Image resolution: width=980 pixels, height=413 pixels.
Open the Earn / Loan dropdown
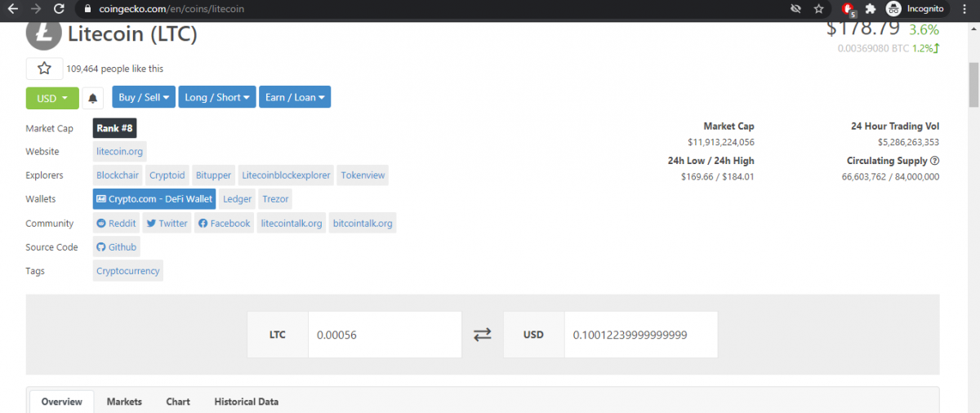click(x=295, y=97)
